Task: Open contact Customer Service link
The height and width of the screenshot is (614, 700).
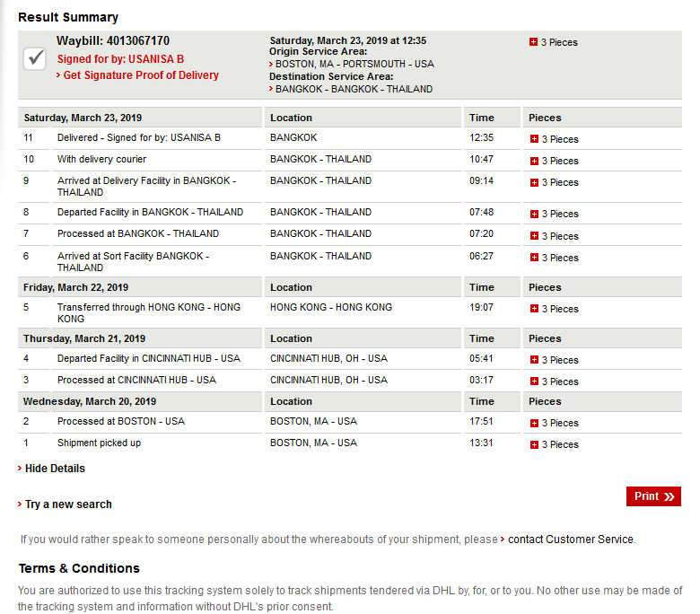Action: tap(571, 539)
